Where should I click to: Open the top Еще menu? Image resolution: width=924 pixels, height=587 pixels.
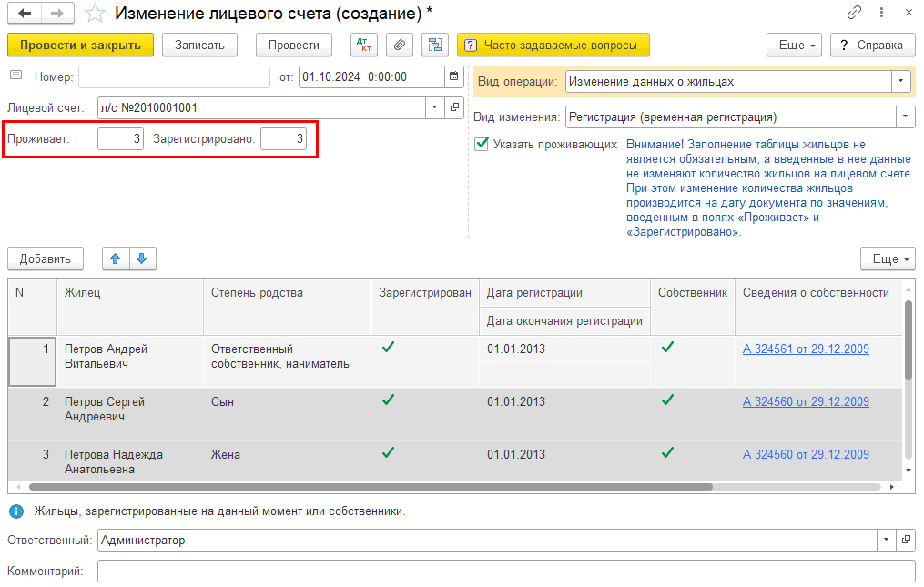coord(795,45)
